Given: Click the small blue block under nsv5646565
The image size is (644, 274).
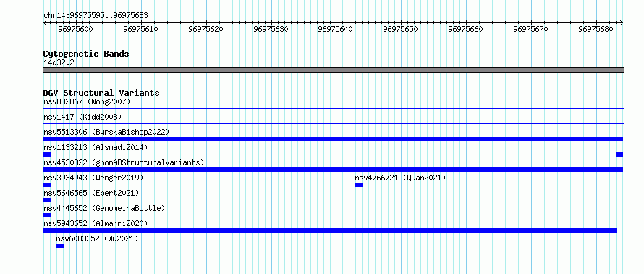Looking at the screenshot, I should click(x=47, y=200).
